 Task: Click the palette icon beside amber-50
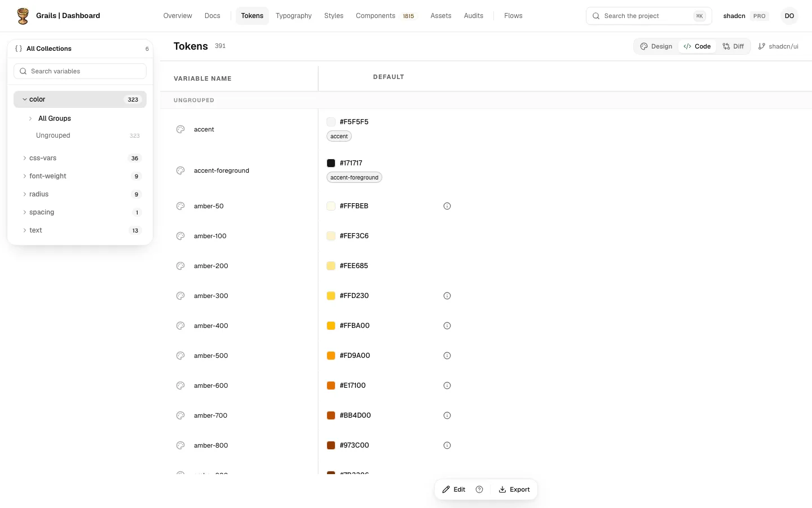180,206
